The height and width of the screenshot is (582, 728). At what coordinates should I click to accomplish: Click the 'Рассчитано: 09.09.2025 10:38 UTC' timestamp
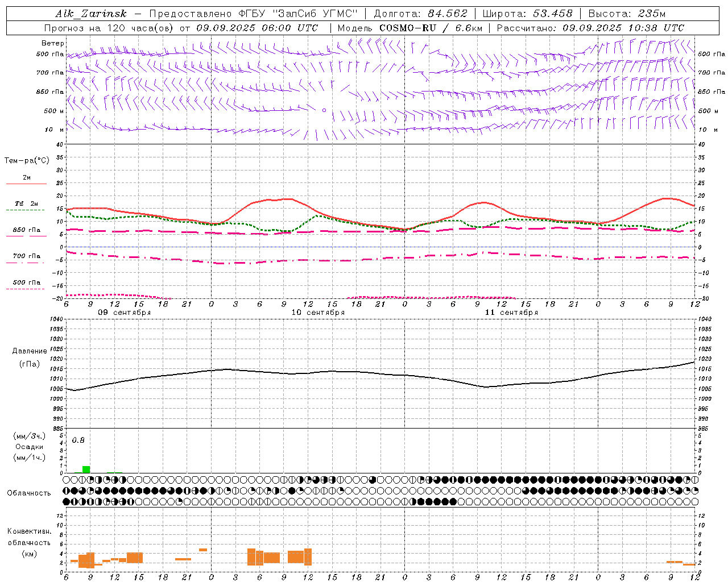point(590,28)
